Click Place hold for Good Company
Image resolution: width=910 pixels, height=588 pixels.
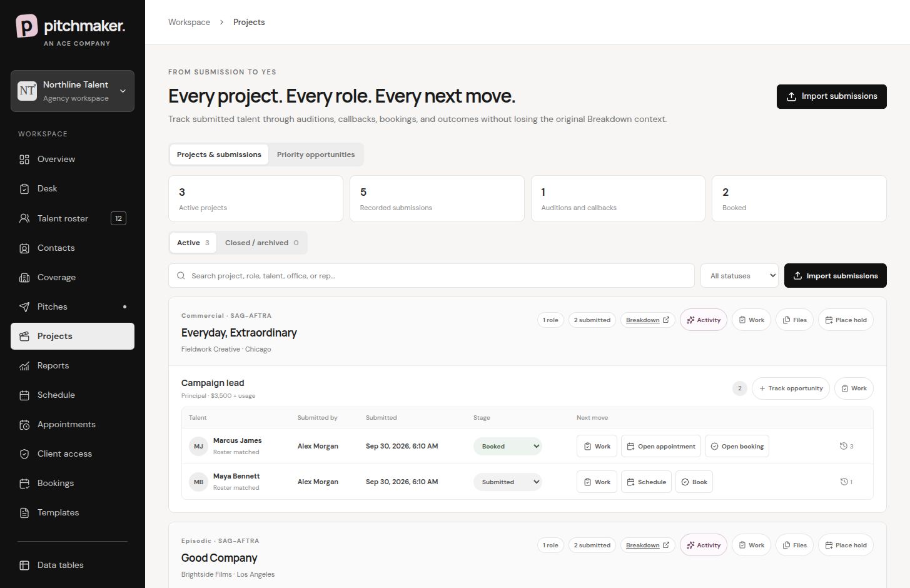846,545
